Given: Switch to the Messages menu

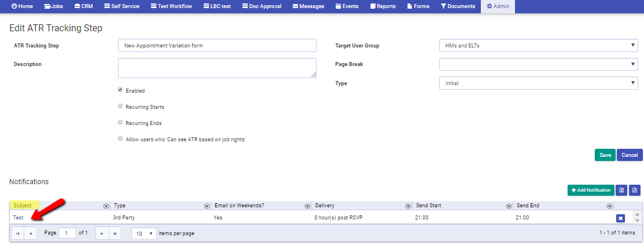Looking at the screenshot, I should (x=308, y=6).
